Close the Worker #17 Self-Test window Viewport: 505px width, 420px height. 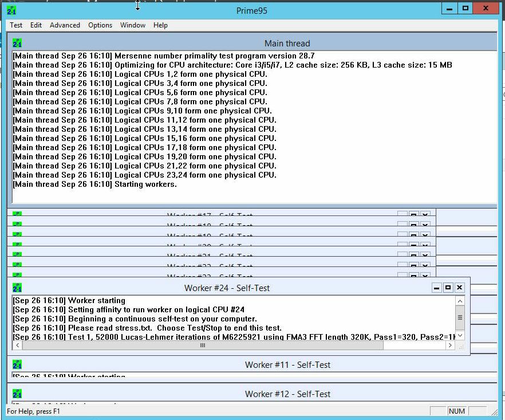425,214
